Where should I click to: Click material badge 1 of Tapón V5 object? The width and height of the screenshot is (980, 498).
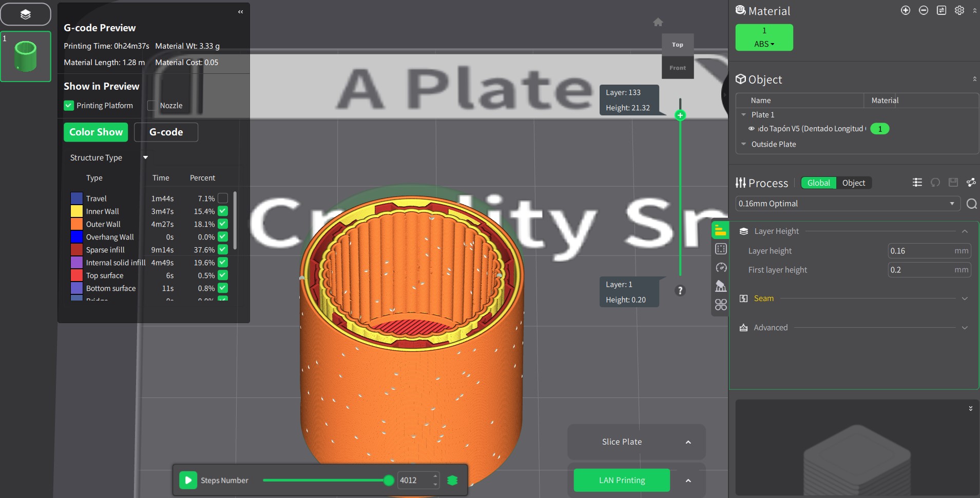coord(880,129)
